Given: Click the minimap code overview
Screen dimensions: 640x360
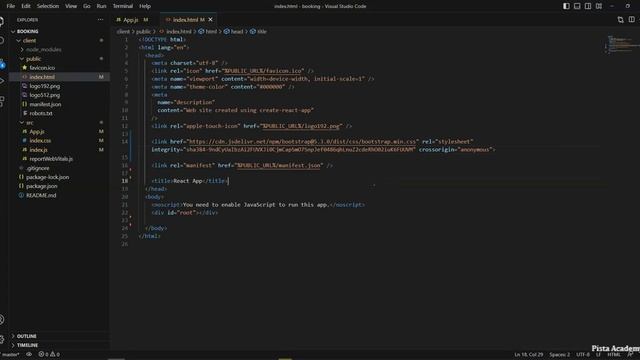Looking at the screenshot, I should pos(621,44).
